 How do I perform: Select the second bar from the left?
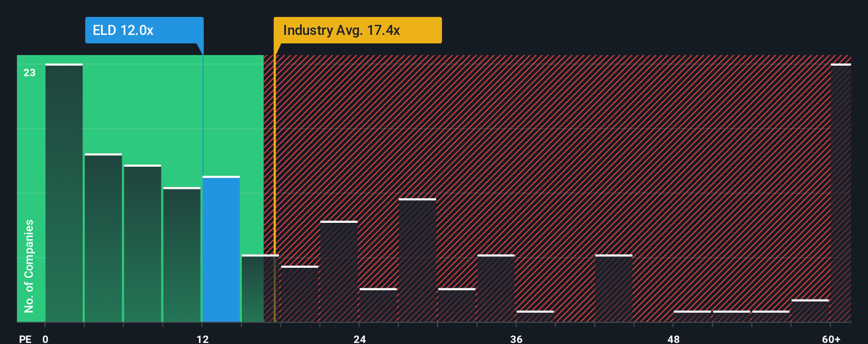tap(103, 238)
